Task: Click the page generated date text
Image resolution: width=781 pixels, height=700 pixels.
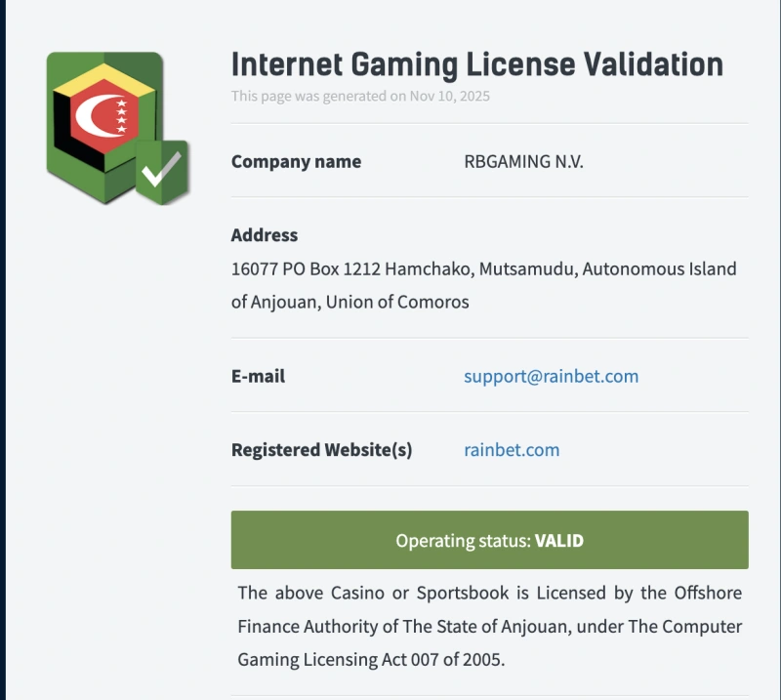Action: tap(360, 96)
